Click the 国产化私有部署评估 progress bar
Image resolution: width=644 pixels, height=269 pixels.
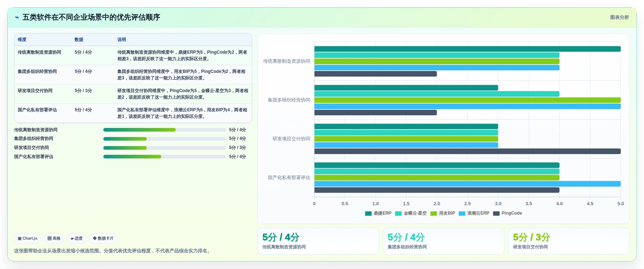(x=165, y=157)
